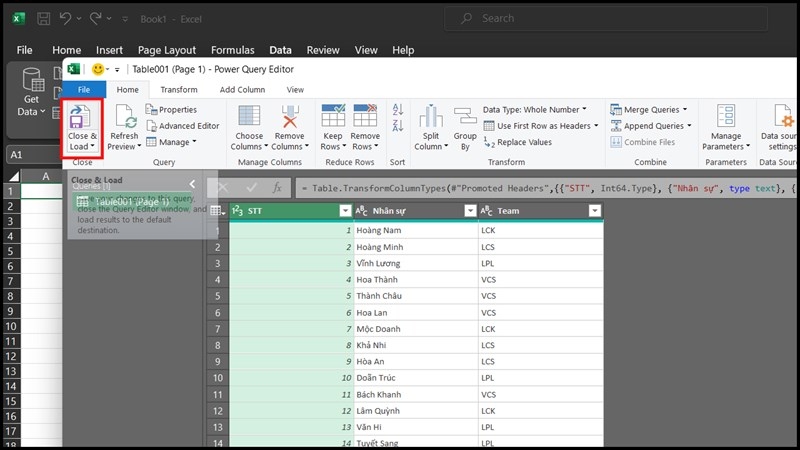This screenshot has width=800, height=450.
Task: Click the Remove Columns icon
Action: (x=290, y=118)
